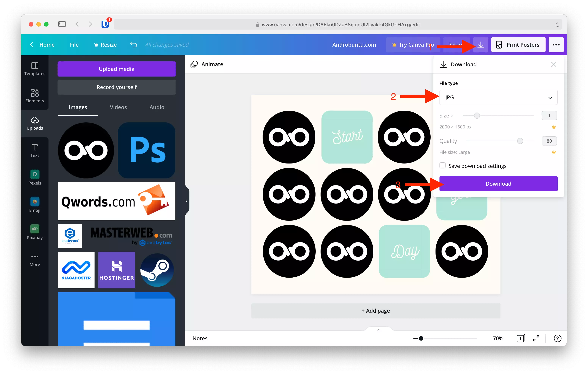Select the Elements sidebar icon
Screen dimensions: 588x374
(34, 96)
